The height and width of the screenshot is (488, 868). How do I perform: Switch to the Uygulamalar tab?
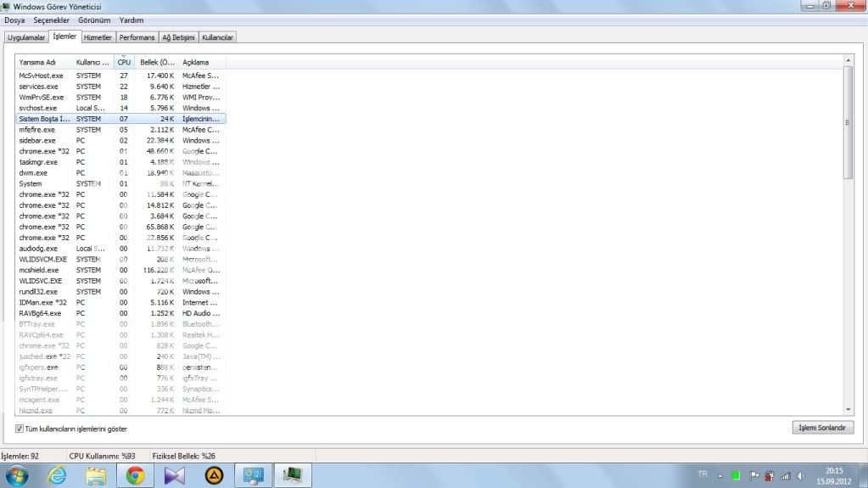(26, 37)
